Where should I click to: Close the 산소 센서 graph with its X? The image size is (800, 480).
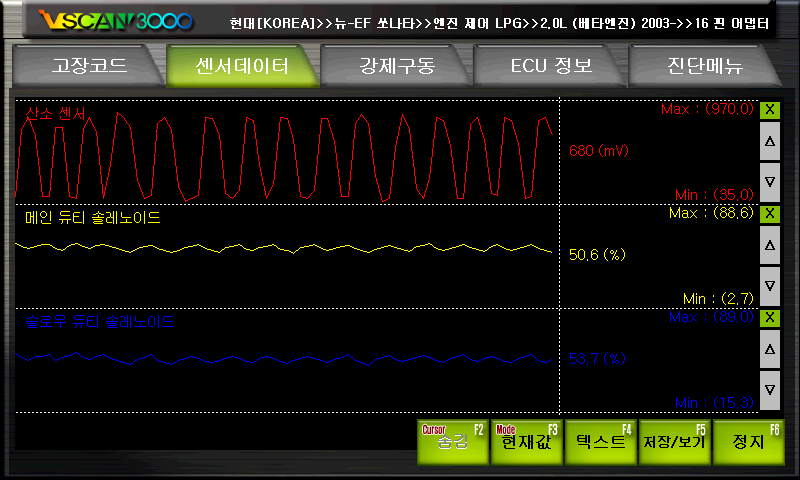pos(769,110)
